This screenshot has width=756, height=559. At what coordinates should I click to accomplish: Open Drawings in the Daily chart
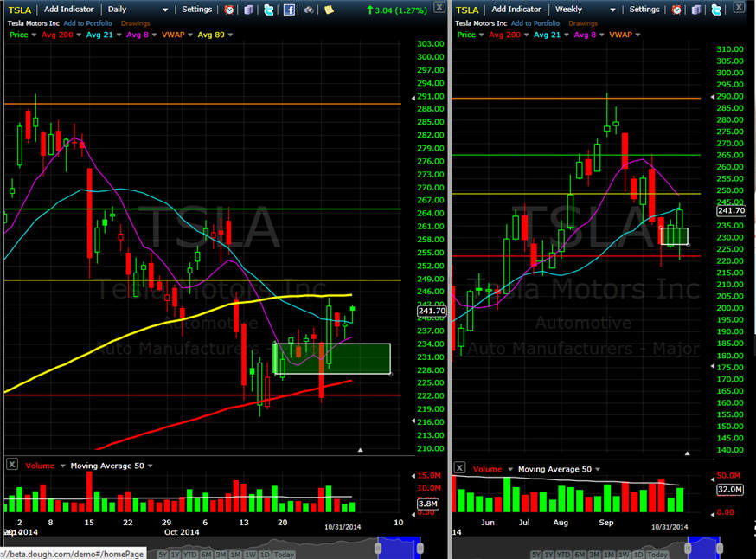coord(136,23)
